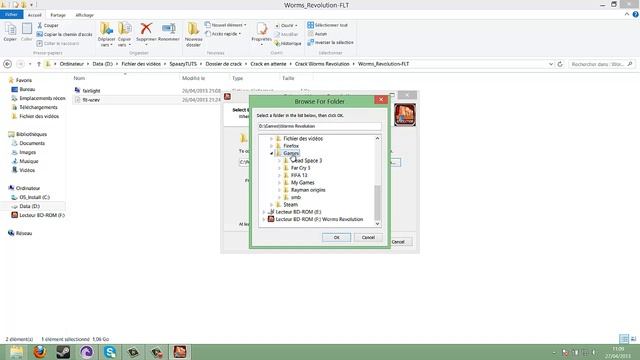The width and height of the screenshot is (640, 360).
Task: Click Sélectionner tout in the ribbon
Action: pos(327,25)
